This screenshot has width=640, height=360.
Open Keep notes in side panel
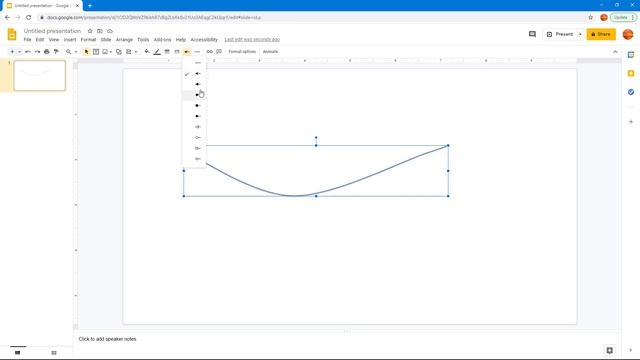click(631, 73)
